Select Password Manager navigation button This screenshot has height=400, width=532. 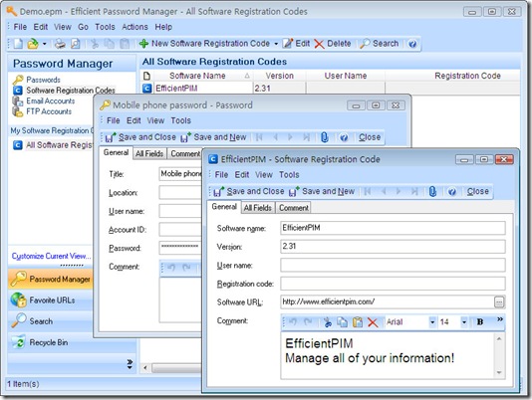point(50,279)
